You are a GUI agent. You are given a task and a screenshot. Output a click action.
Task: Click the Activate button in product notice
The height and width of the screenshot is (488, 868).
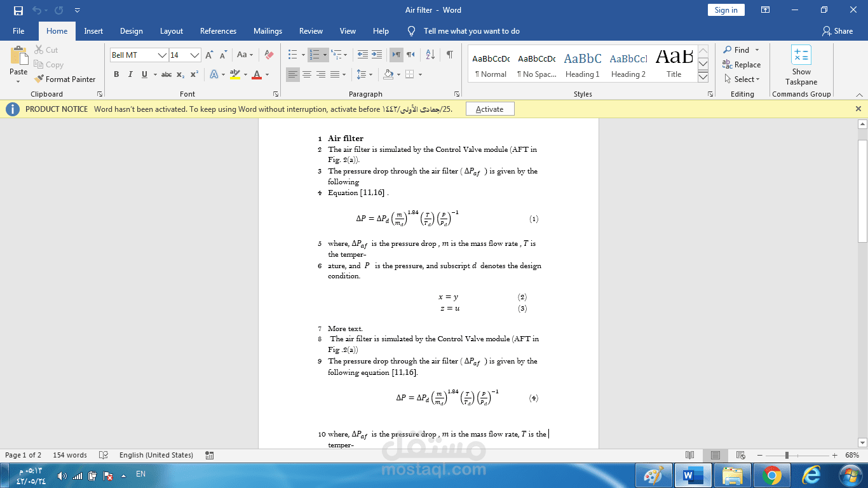click(x=489, y=109)
